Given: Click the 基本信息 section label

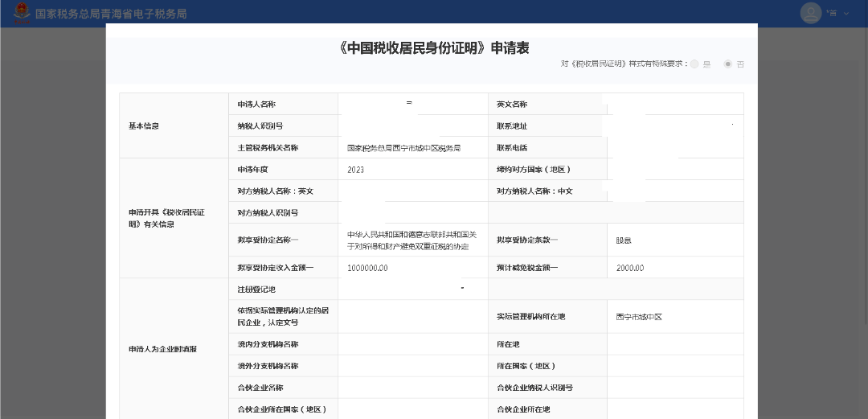Looking at the screenshot, I should pos(144,125).
